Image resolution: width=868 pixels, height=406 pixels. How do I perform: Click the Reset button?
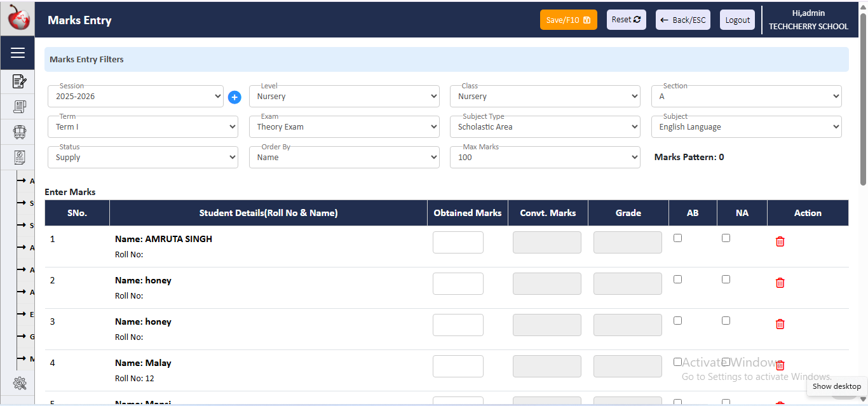[x=626, y=20]
